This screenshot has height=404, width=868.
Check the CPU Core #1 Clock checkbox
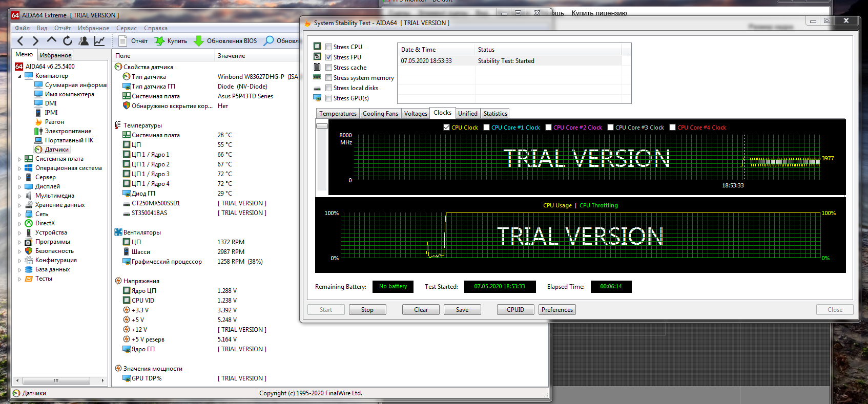tap(486, 127)
